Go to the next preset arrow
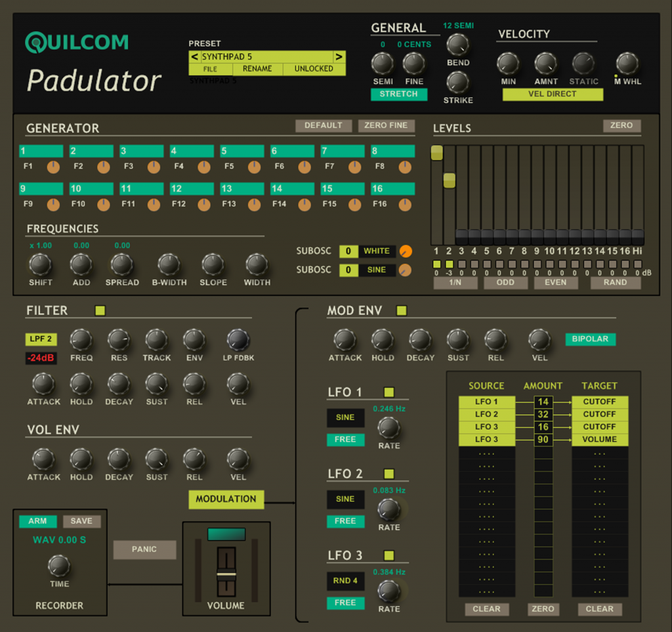672x632 pixels. (x=339, y=56)
